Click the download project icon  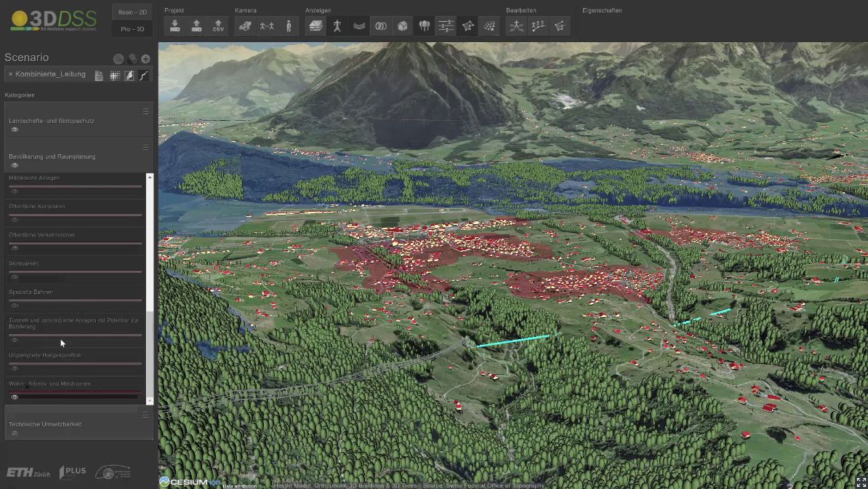coord(174,26)
